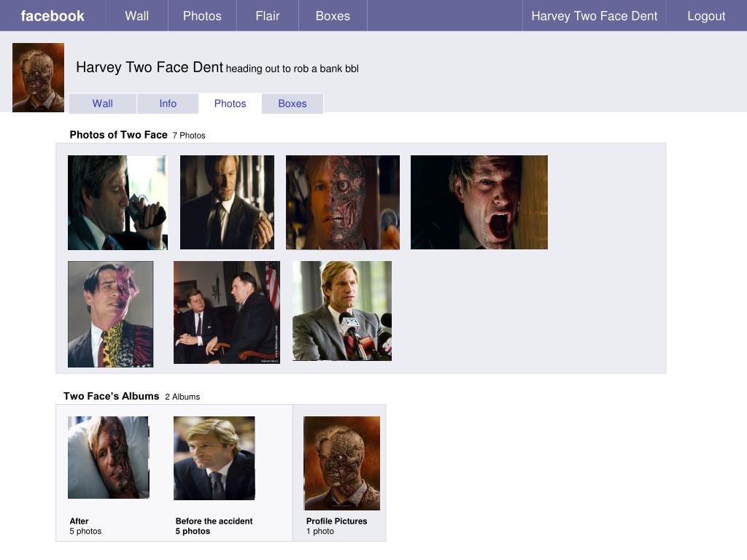Click status text about robbing a bank

[x=292, y=69]
